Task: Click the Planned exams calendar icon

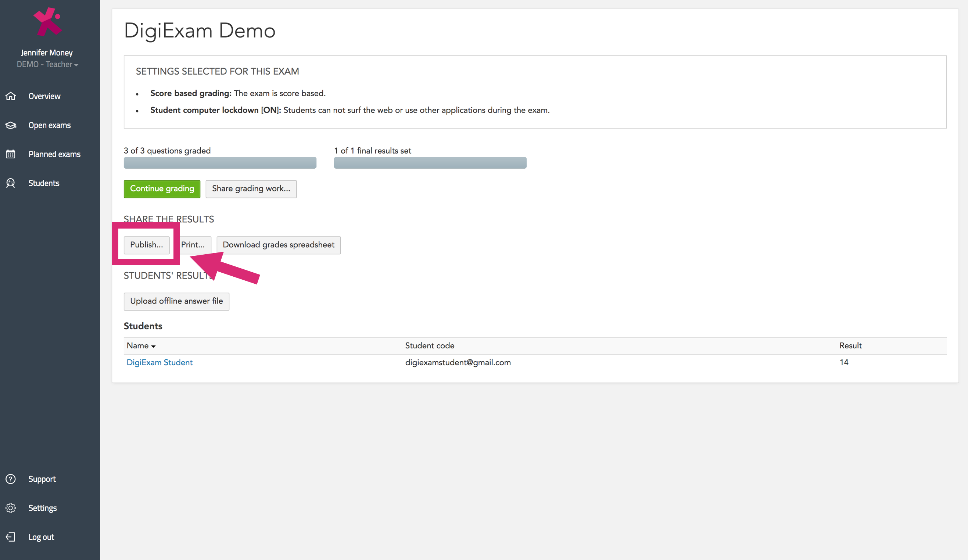Action: [11, 154]
